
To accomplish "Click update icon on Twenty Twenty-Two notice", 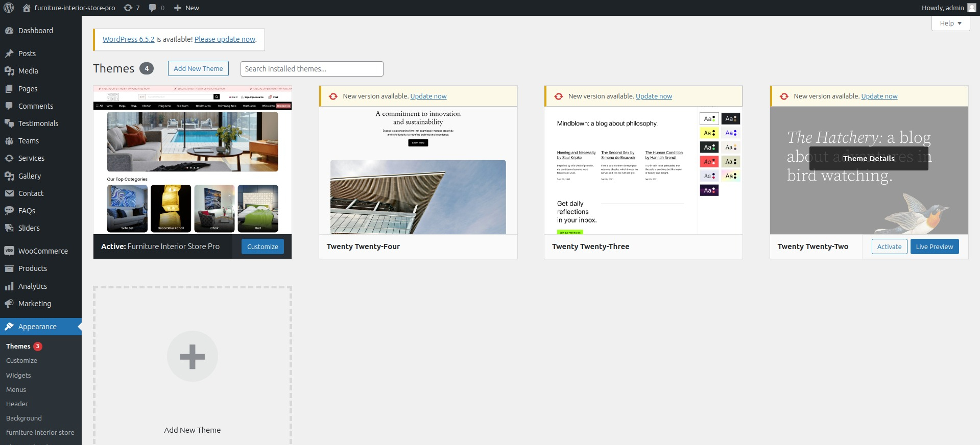I will click(784, 96).
